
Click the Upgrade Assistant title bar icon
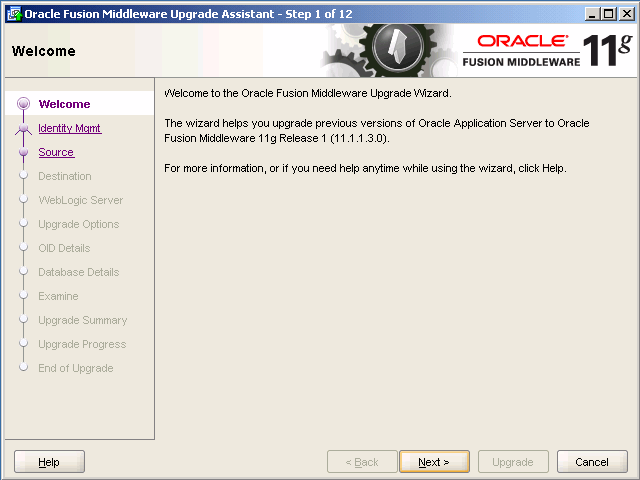(15, 14)
